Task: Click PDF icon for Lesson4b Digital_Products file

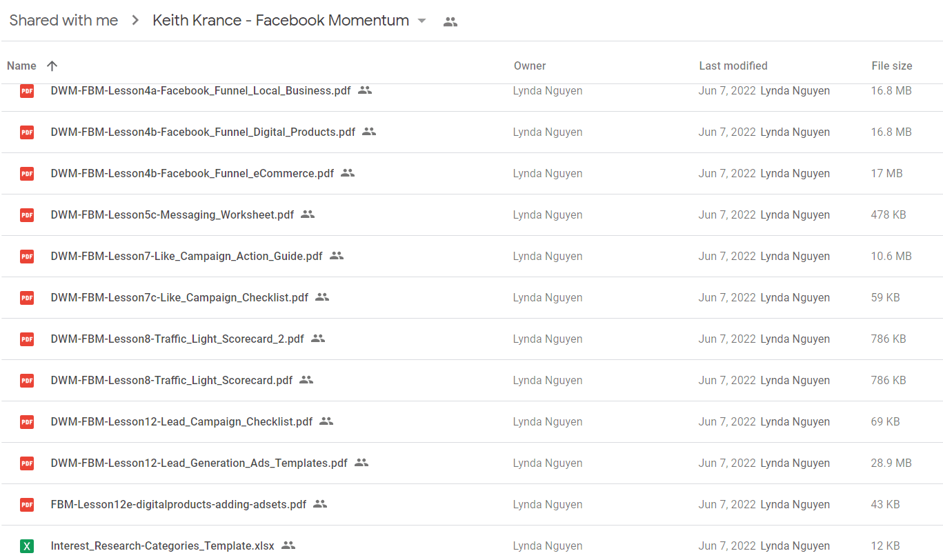Action: (x=27, y=132)
